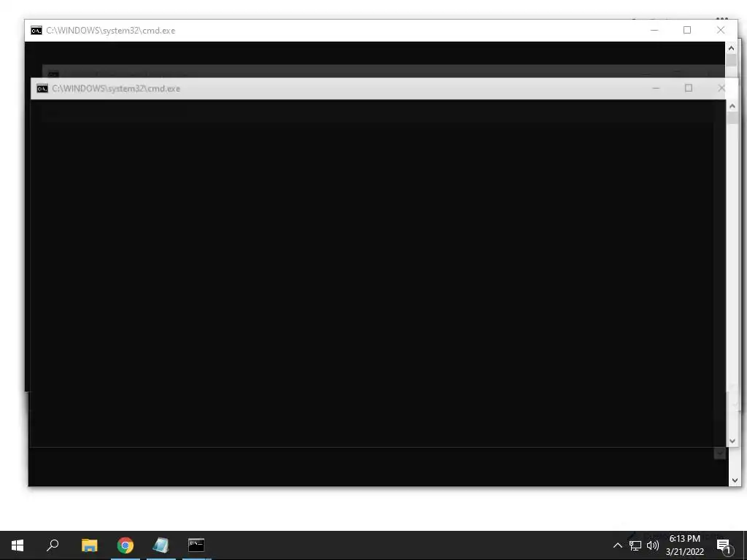
Task: Open the notepad-style app in the taskbar
Action: (160, 545)
